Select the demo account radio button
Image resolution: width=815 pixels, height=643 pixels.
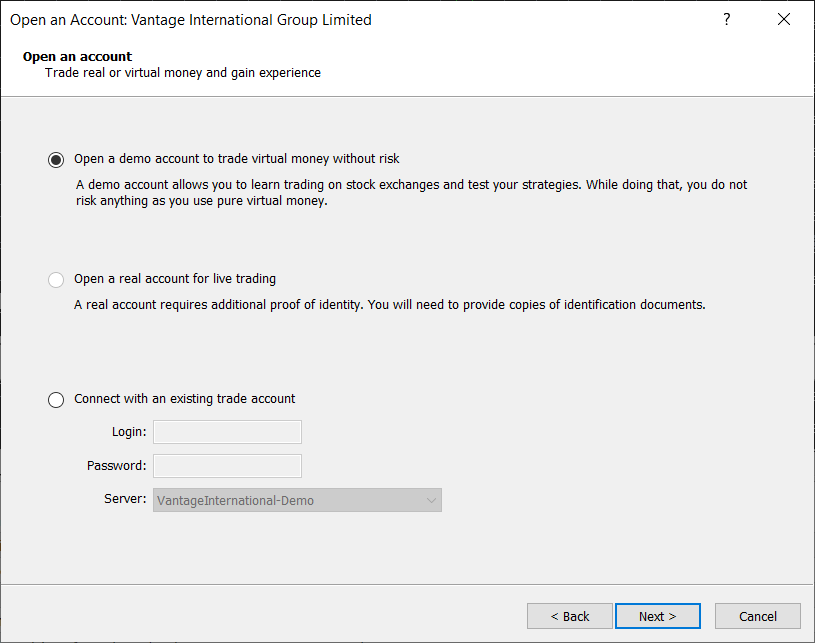[x=56, y=160]
